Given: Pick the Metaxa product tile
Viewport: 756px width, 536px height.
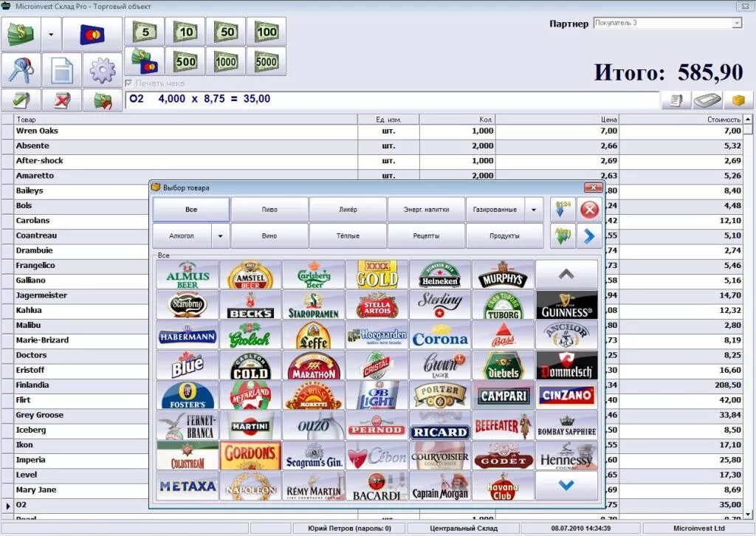Looking at the screenshot, I should pyautogui.click(x=187, y=485).
